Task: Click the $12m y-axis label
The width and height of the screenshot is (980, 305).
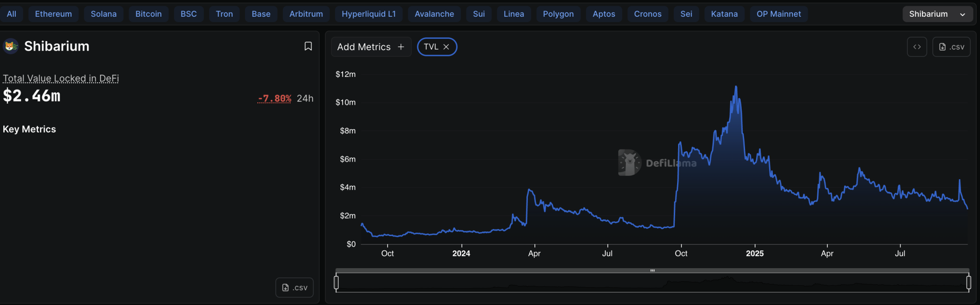Action: [345, 74]
